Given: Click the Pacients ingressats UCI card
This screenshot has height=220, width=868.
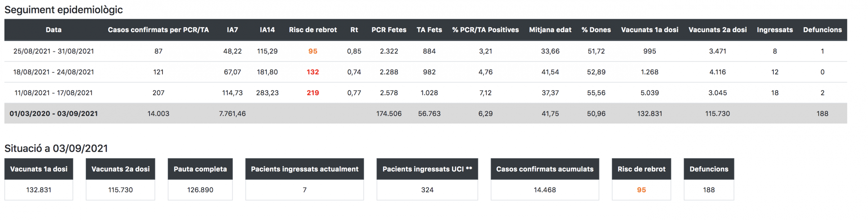Looking at the screenshot, I should pos(427,179).
